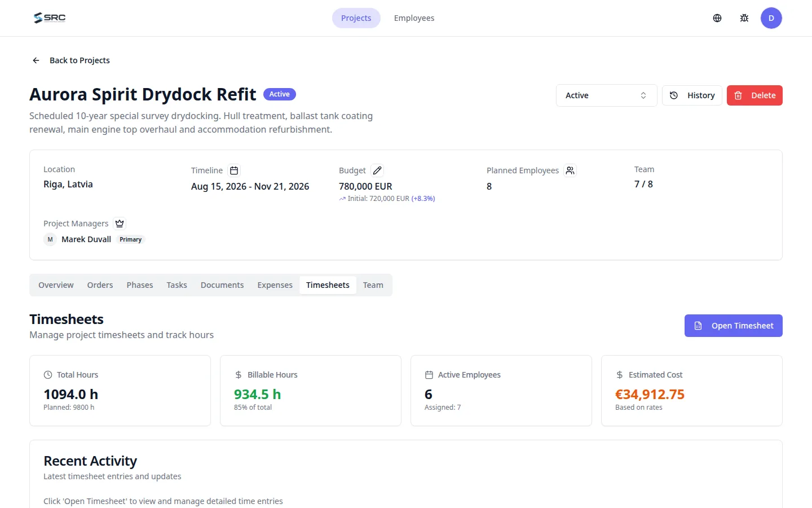Delete the project
The height and width of the screenshot is (508, 812).
(x=754, y=95)
